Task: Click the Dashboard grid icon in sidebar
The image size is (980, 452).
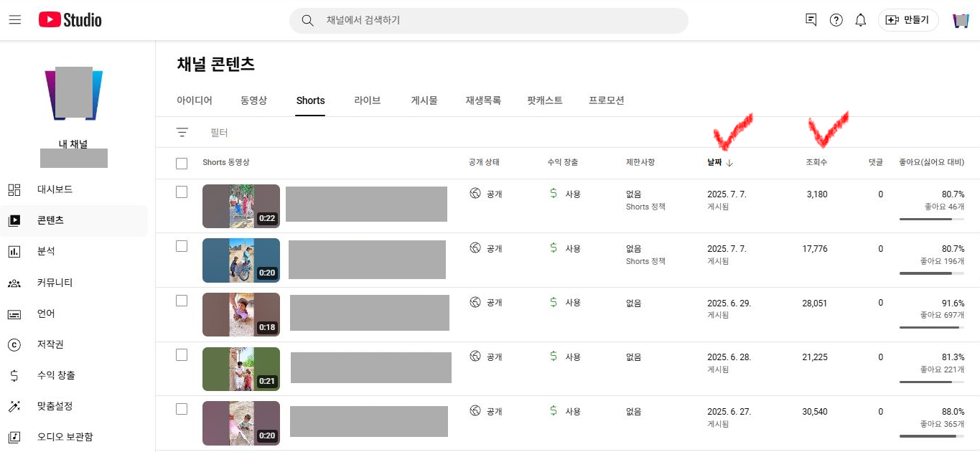Action: coord(14,189)
